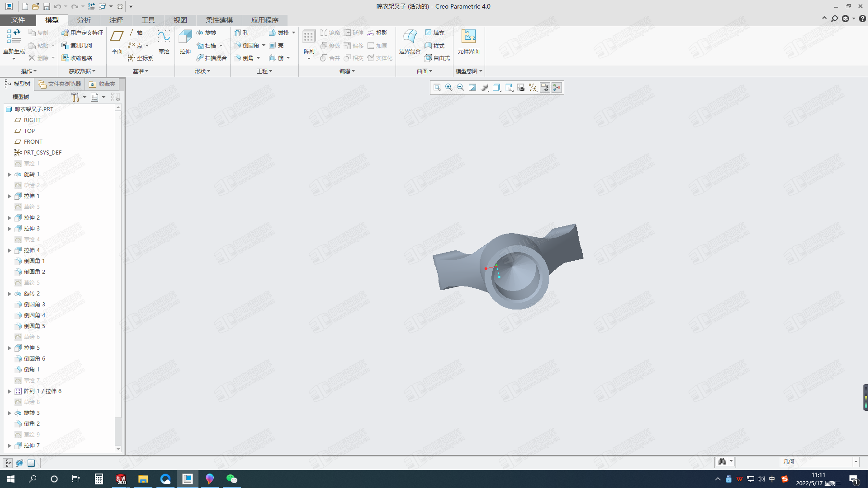Click the camera table snapshot icon

point(521,87)
